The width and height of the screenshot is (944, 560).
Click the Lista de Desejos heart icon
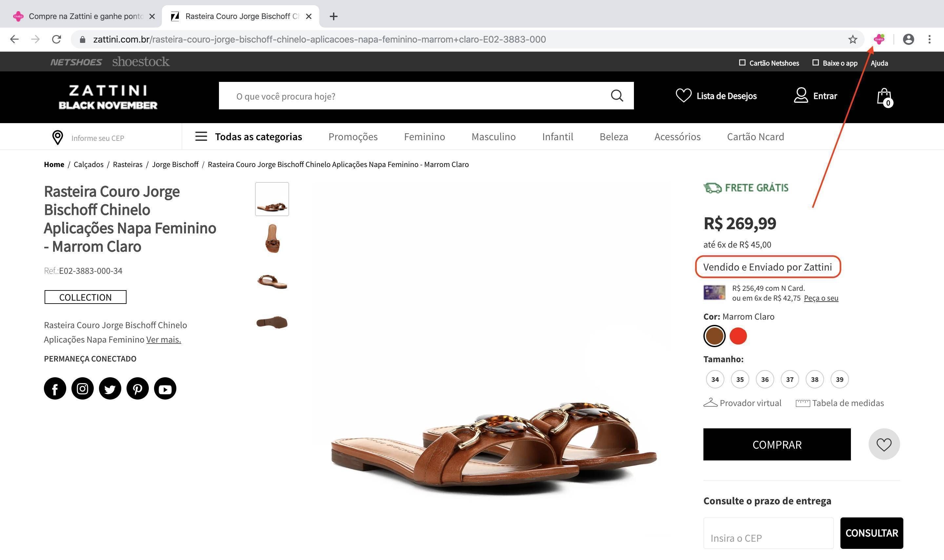pos(683,96)
